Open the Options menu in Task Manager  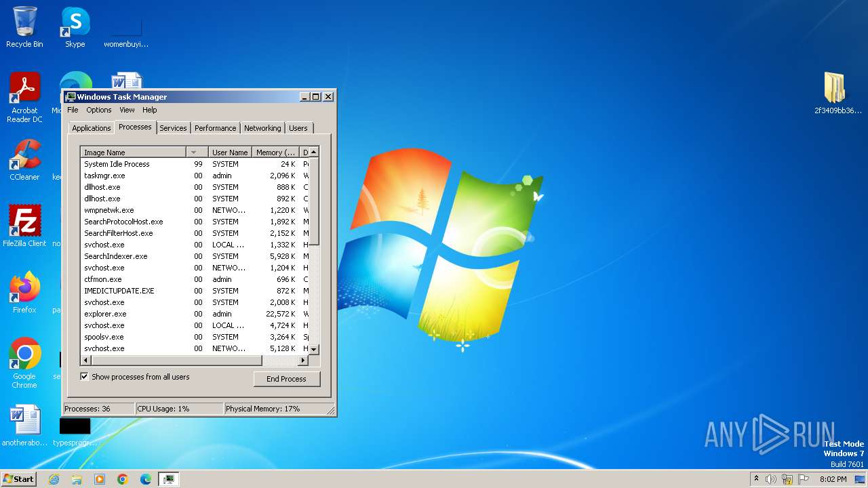[98, 110]
